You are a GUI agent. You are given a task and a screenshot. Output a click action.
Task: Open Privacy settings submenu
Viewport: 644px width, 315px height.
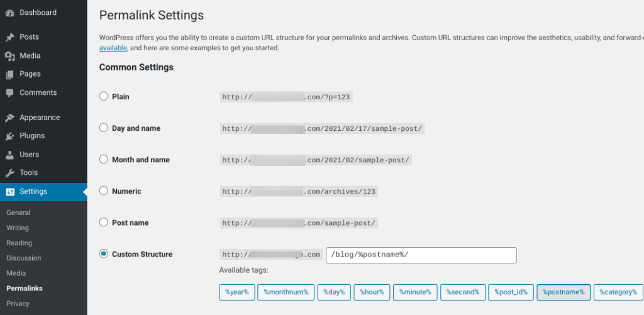tap(18, 304)
